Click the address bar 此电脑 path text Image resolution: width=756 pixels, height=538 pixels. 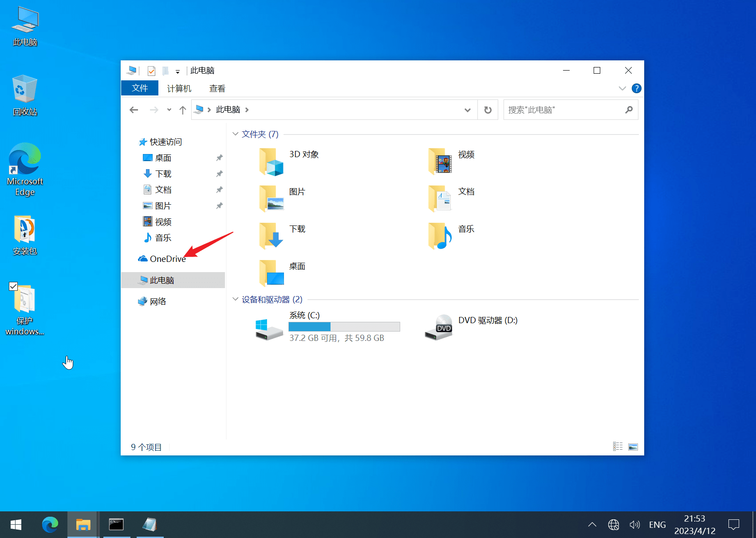point(228,110)
